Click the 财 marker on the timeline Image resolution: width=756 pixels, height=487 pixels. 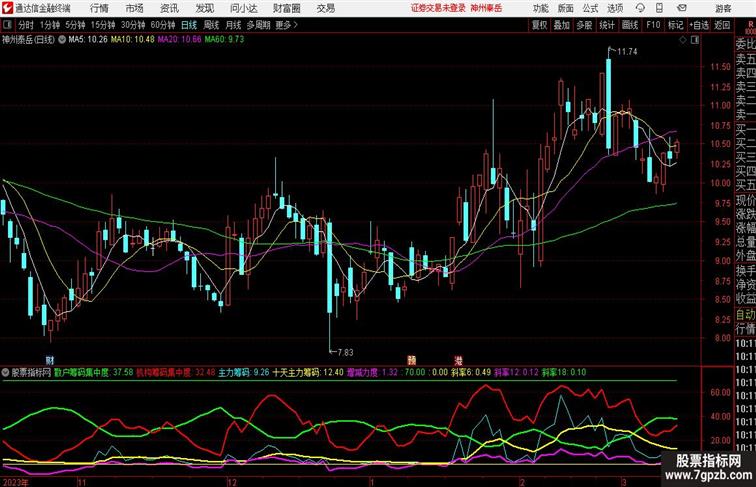(x=50, y=360)
